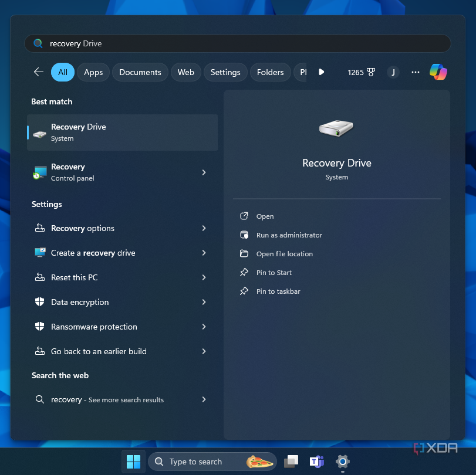Open the Create a recovery drive text result
Screen dimensions: 476x475
[x=93, y=253]
